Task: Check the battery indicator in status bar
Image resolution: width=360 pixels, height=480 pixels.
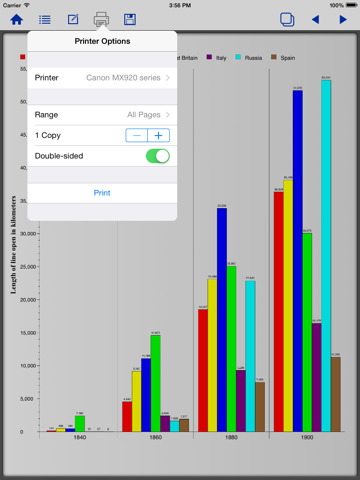Action: pyautogui.click(x=352, y=5)
